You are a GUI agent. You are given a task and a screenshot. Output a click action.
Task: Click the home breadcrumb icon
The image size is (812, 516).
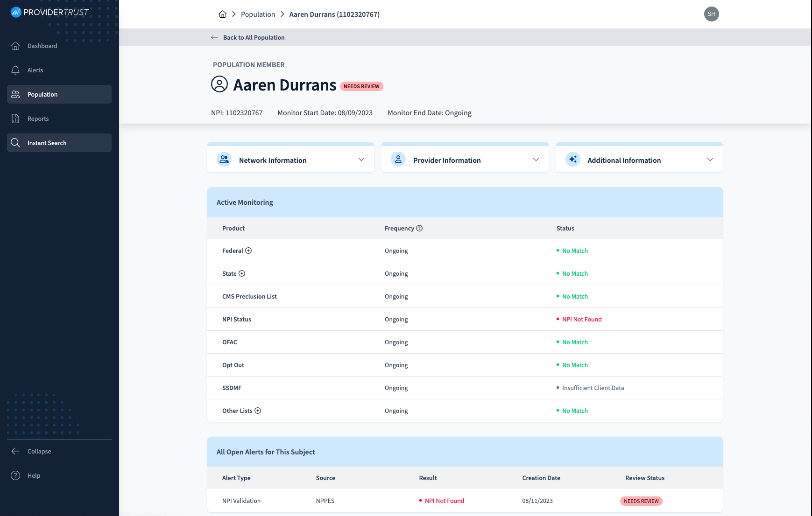[x=223, y=14]
